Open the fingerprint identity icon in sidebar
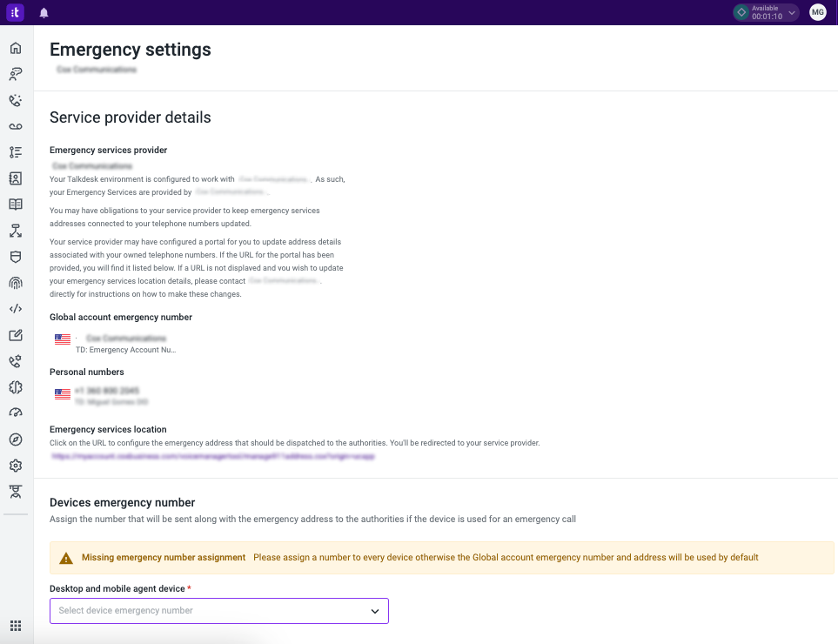 tap(16, 283)
